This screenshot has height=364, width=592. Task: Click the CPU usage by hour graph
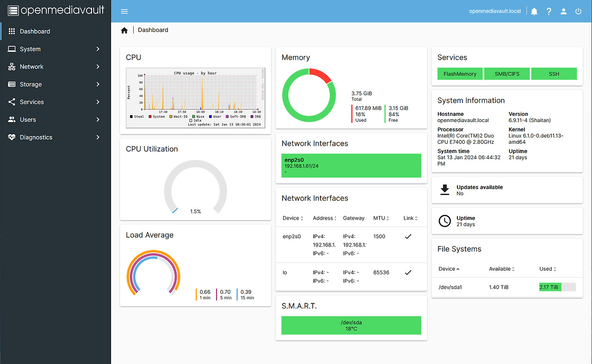tap(195, 98)
